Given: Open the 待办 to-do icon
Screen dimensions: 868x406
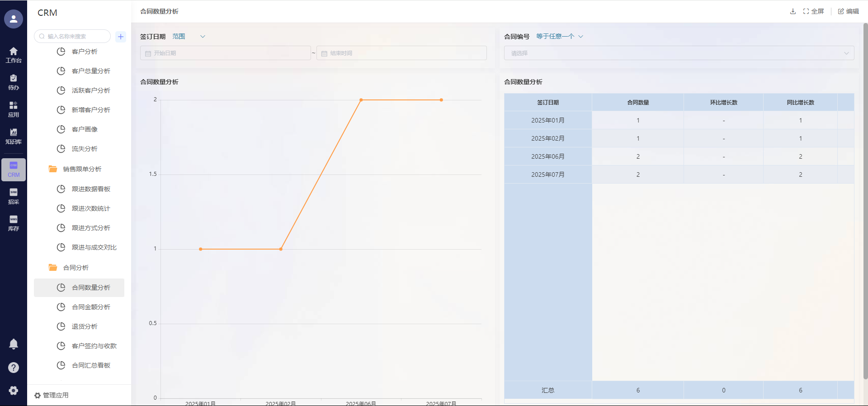Looking at the screenshot, I should tap(14, 82).
